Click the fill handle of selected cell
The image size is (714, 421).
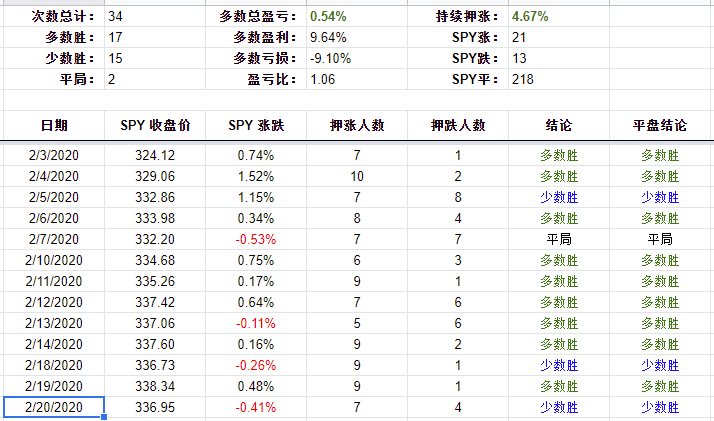click(x=104, y=417)
